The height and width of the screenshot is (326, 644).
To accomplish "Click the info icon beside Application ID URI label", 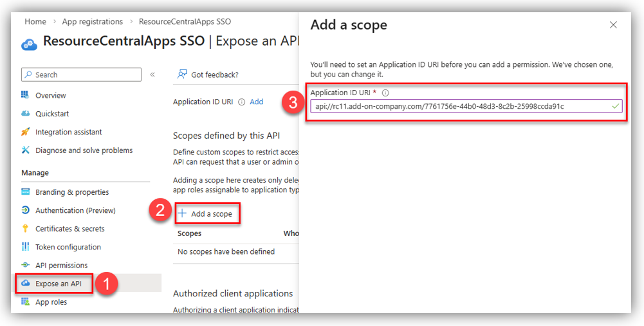I will 241,102.
